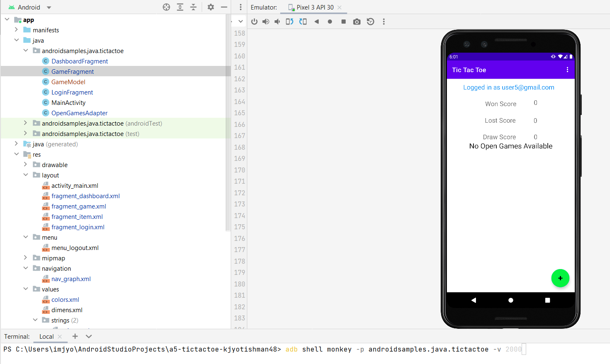The height and width of the screenshot is (364, 610).
Task: Click the emulator toolbar Back triangle
Action: click(317, 22)
